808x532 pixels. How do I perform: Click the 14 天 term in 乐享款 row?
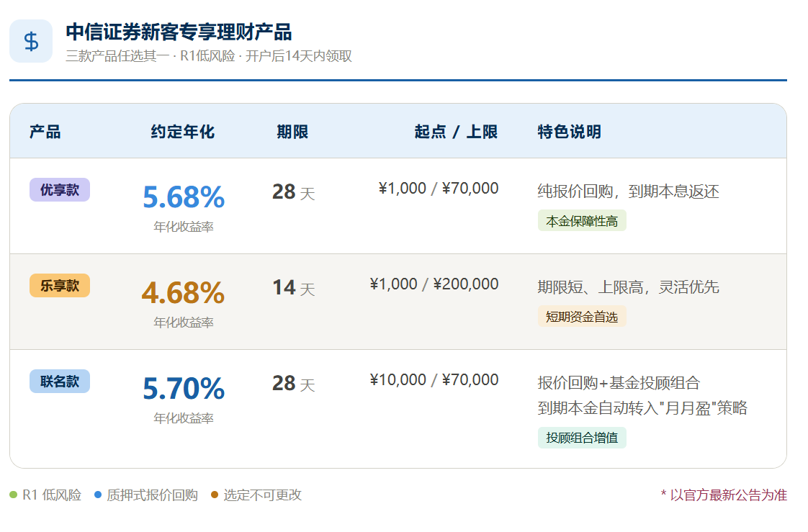coord(293,288)
